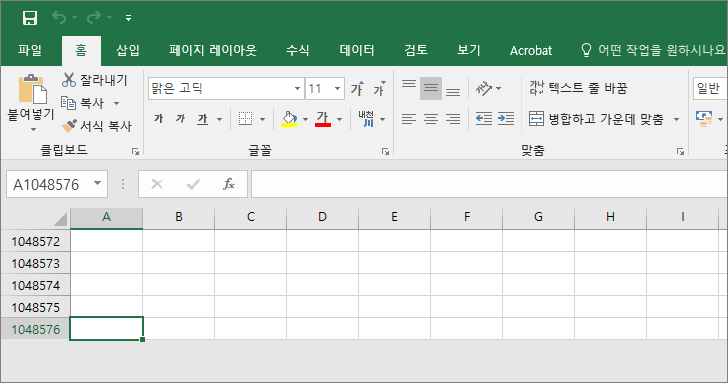
Task: Select center align icon
Action: (431, 119)
